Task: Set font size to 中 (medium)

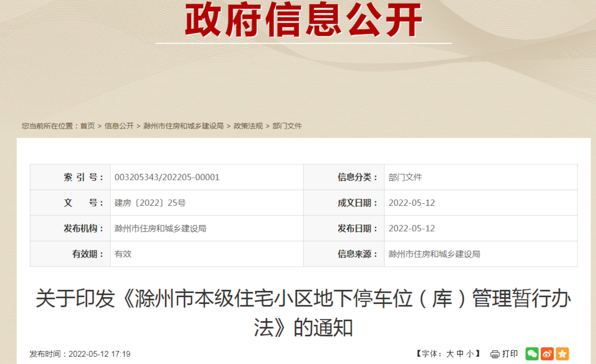Action: point(460,354)
